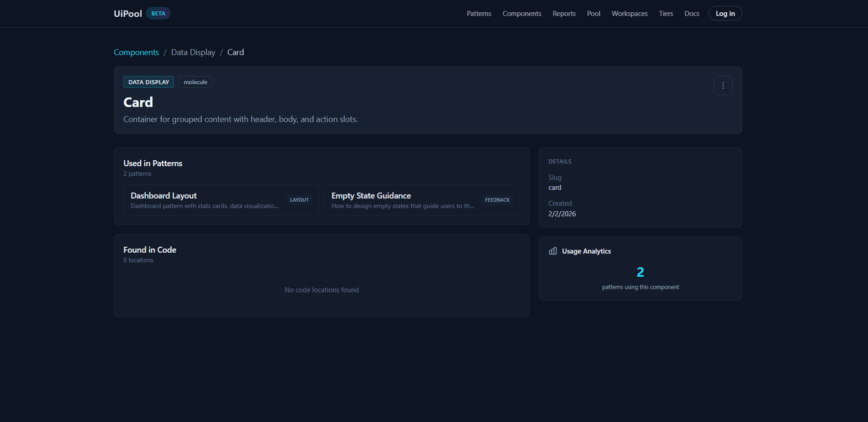Image resolution: width=868 pixels, height=422 pixels.
Task: Open the three-dot options menu for Card
Action: pyautogui.click(x=723, y=86)
